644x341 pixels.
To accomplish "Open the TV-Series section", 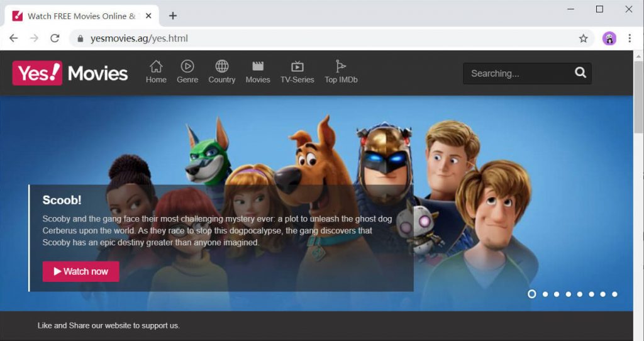I will (x=297, y=72).
